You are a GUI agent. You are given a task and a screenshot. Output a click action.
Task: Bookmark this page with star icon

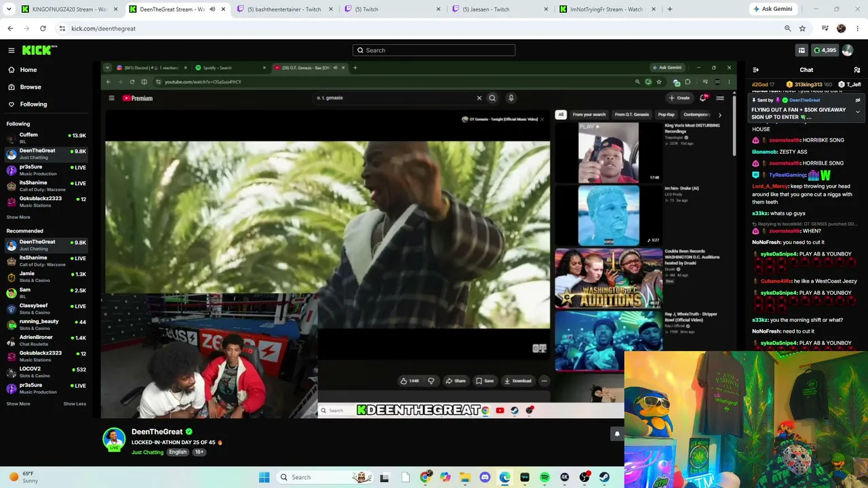tap(802, 28)
